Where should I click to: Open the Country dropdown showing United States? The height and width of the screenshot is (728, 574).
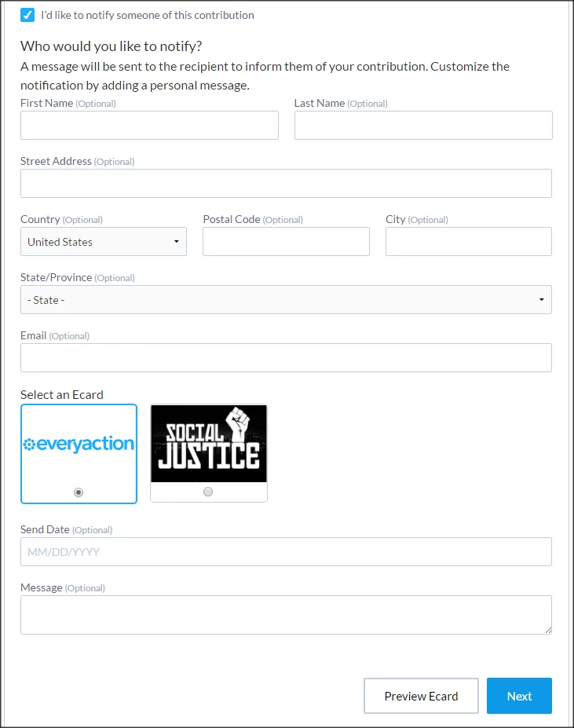(104, 241)
